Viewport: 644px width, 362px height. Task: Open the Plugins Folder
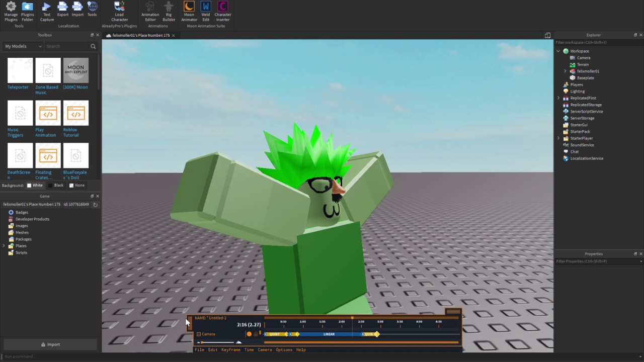27,11
